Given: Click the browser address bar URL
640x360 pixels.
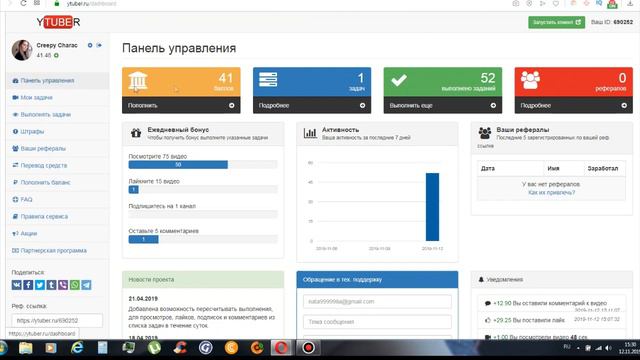Looking at the screenshot, I should pos(91,4).
